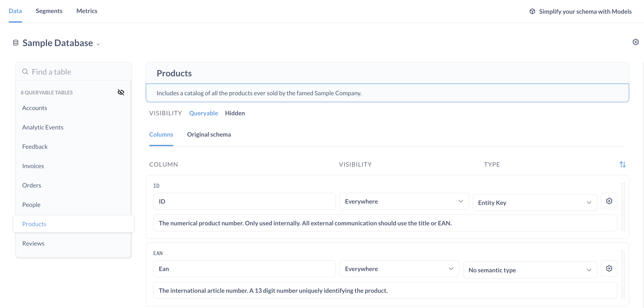This screenshot has height=308, width=644.
Task: Switch to the Original schema tab
Action: [209, 134]
